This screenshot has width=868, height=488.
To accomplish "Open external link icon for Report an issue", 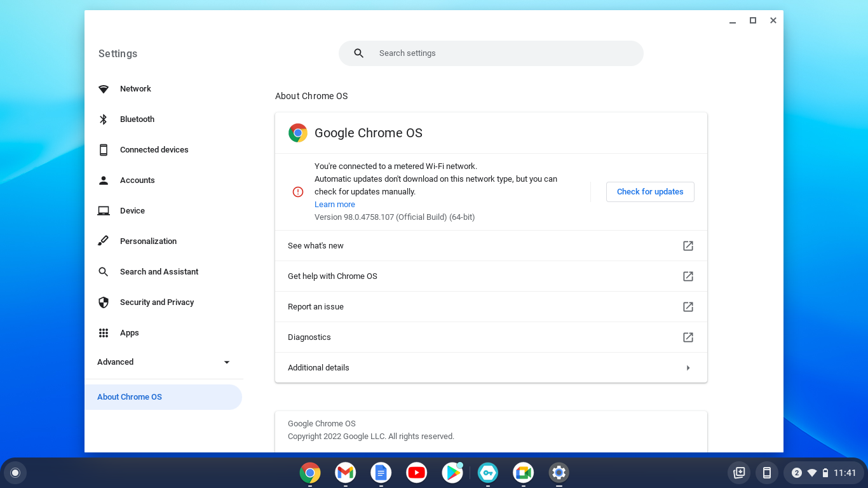I will coord(688,307).
